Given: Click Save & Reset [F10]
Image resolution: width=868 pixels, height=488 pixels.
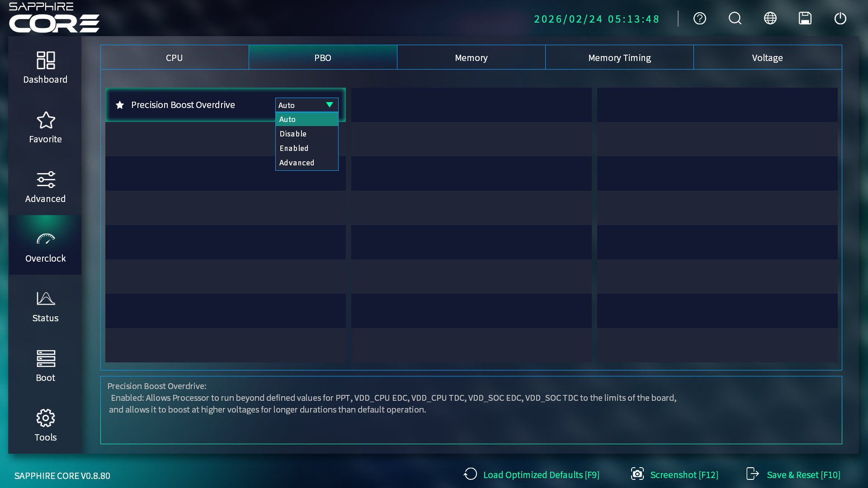Looking at the screenshot, I should [x=793, y=474].
